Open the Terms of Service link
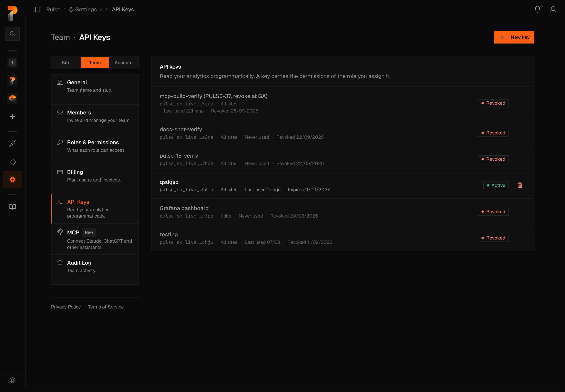Image resolution: width=565 pixels, height=392 pixels. (106, 307)
